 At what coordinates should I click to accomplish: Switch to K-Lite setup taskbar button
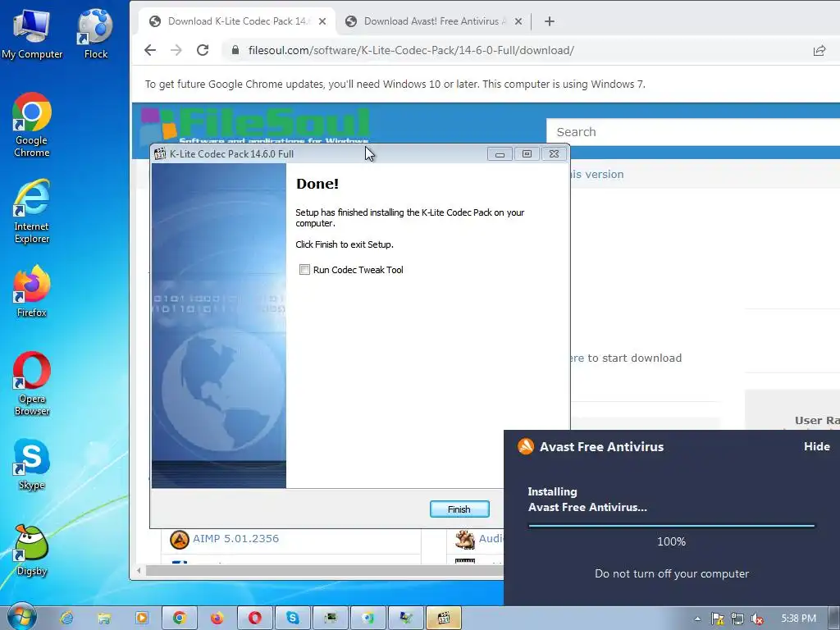(x=444, y=619)
